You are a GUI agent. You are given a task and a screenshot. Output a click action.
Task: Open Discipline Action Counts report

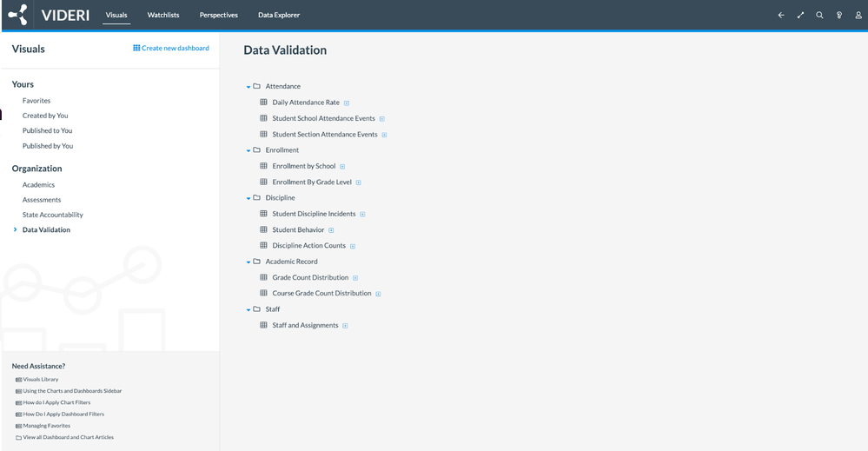click(x=309, y=246)
